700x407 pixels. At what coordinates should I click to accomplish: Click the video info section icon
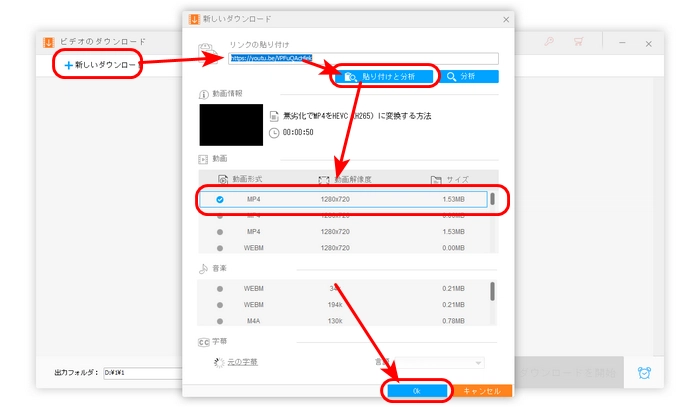pos(203,93)
